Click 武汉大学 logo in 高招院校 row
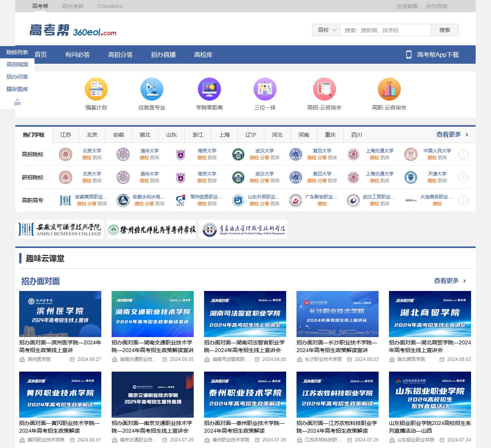Viewport: 491px width, 448px height. (238, 154)
